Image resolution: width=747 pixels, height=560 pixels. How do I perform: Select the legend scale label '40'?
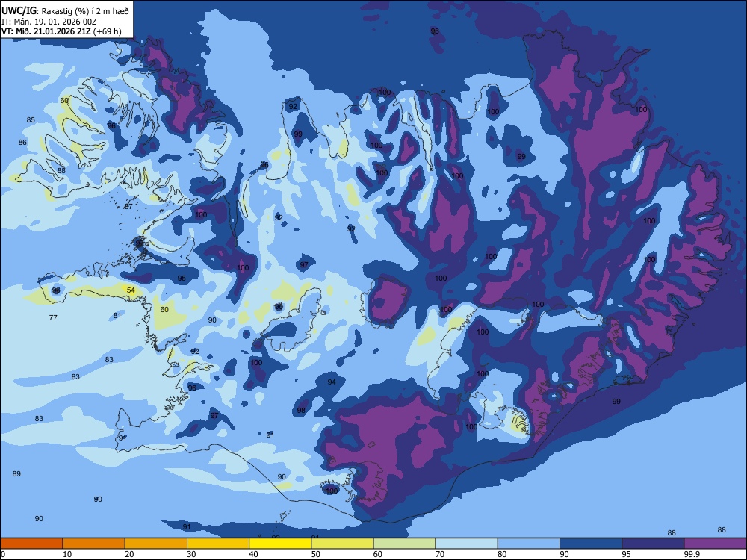click(x=253, y=554)
